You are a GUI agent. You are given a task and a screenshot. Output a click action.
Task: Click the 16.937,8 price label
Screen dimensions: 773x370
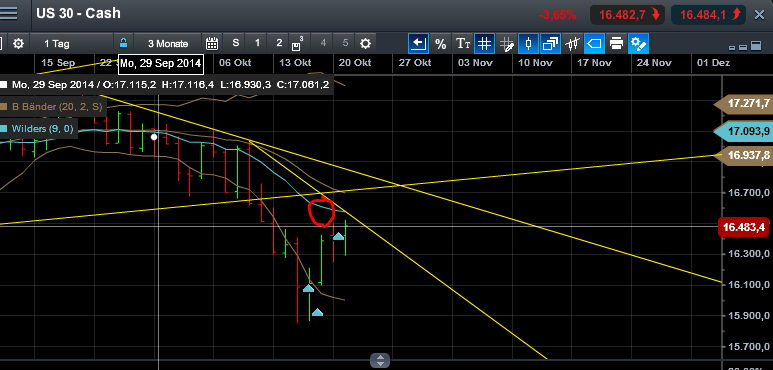click(x=743, y=155)
